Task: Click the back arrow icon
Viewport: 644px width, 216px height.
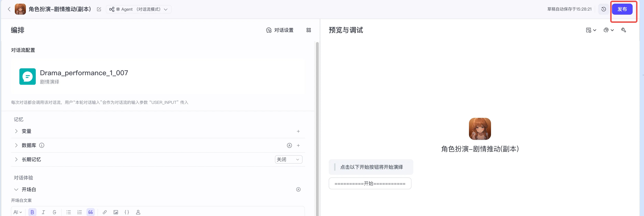Action: [9, 9]
